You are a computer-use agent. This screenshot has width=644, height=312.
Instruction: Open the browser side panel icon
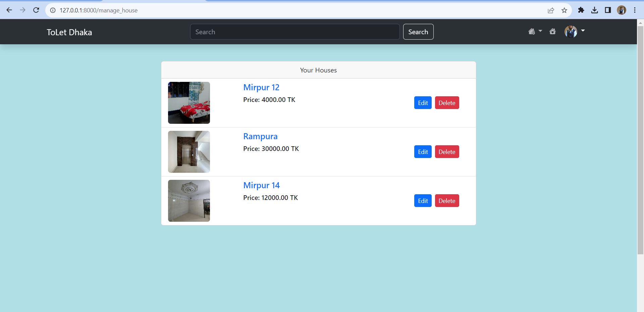coord(608,10)
